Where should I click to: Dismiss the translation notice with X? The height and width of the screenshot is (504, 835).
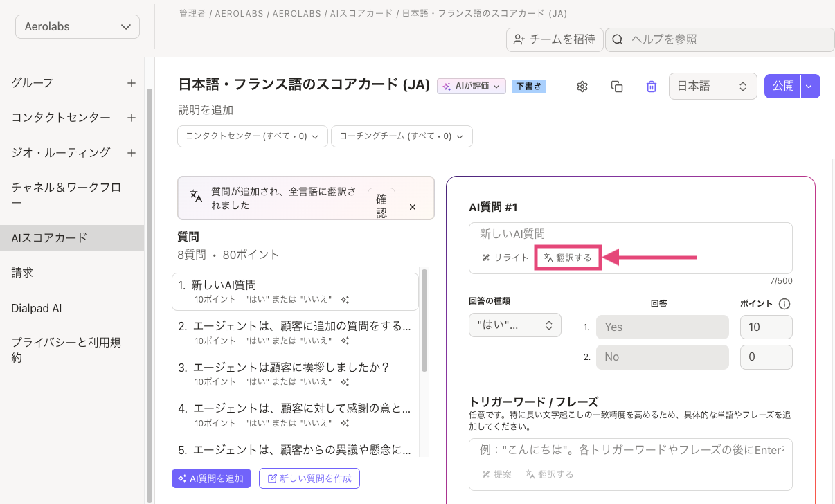pos(413,207)
